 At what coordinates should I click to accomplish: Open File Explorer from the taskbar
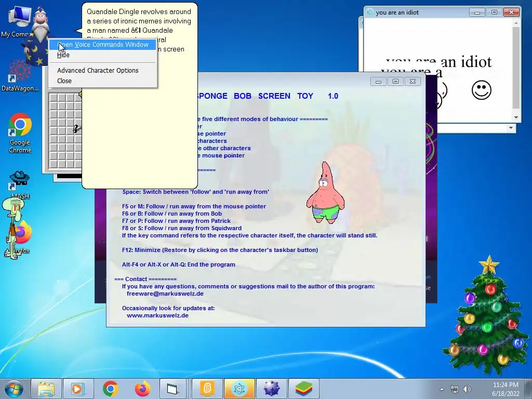click(x=46, y=389)
